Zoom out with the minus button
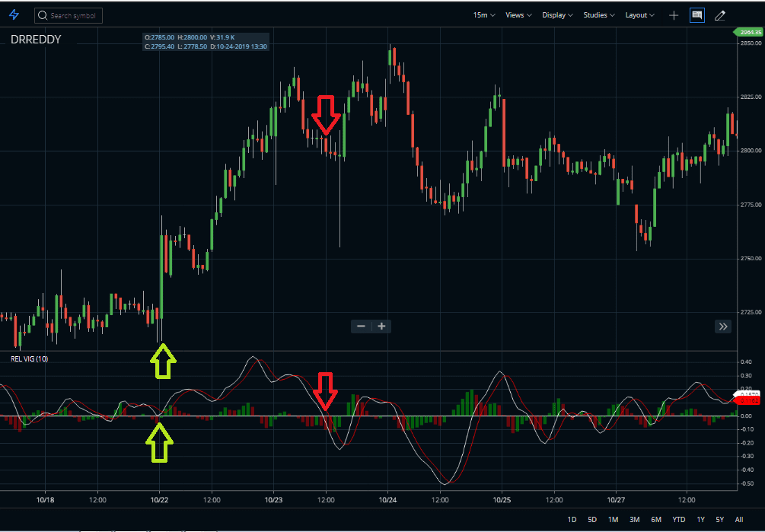 click(x=361, y=327)
